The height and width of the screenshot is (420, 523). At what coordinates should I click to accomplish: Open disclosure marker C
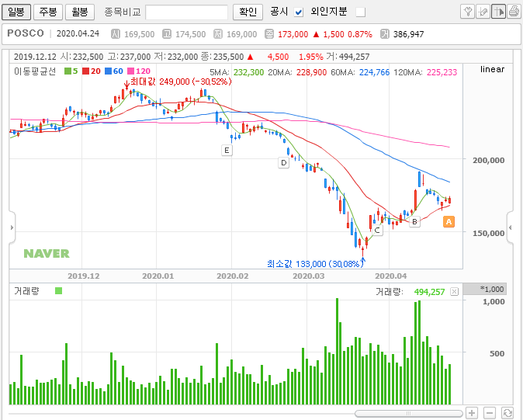pos(377,230)
